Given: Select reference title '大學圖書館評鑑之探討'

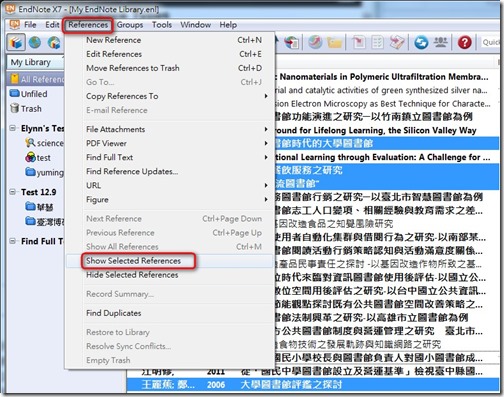Looking at the screenshot, I should (x=291, y=385).
